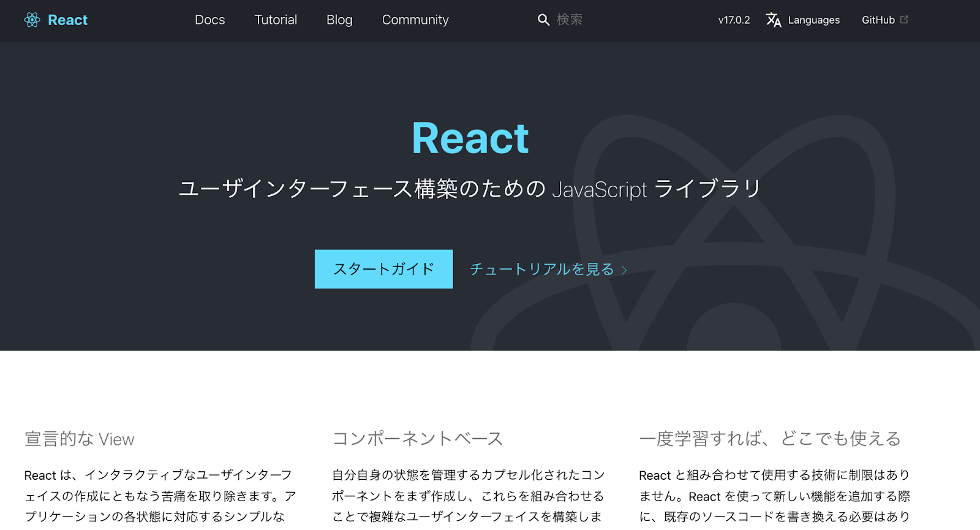This screenshot has width=980, height=530.
Task: Click the スタートガイド button
Action: click(384, 269)
